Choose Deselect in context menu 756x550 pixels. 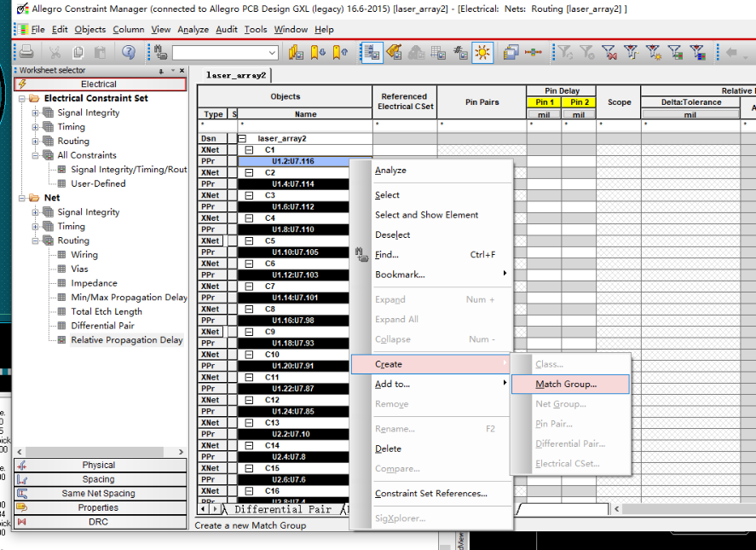click(430, 234)
